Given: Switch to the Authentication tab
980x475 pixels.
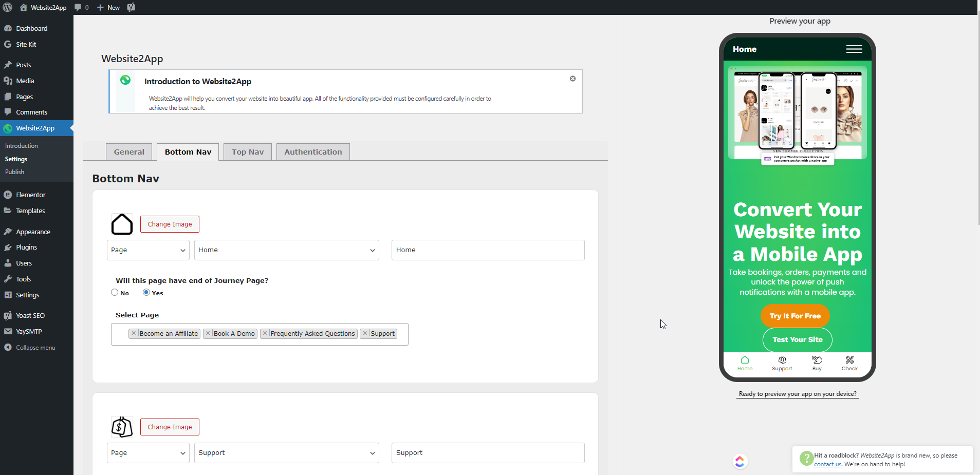Looking at the screenshot, I should pyautogui.click(x=313, y=152).
